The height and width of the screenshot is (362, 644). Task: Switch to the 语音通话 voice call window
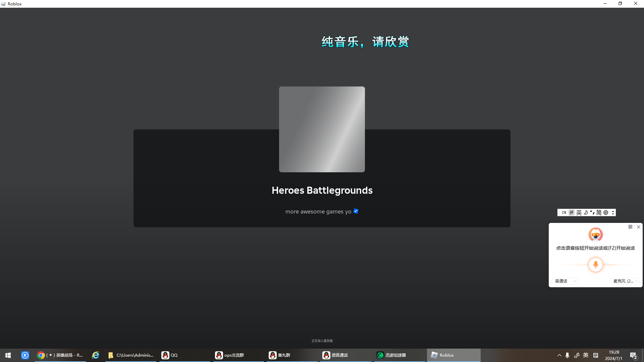pyautogui.click(x=346, y=355)
